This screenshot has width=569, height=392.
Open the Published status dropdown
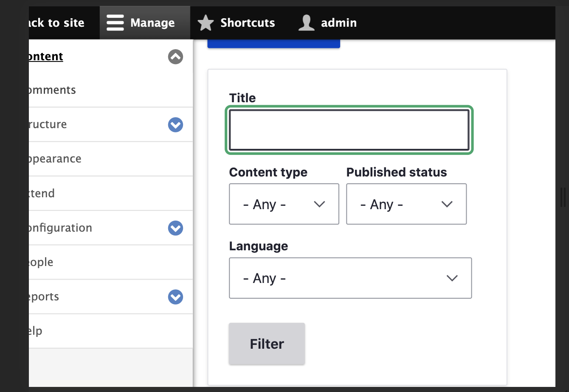406,204
